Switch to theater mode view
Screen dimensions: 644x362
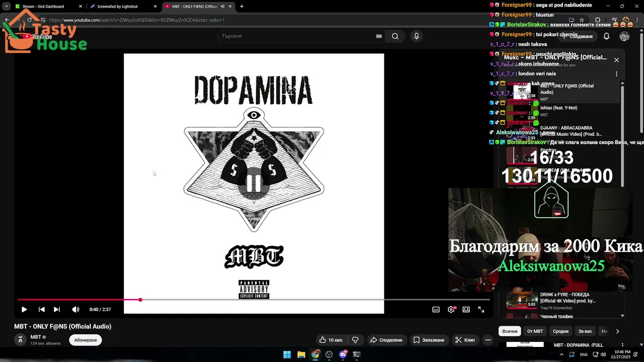[x=466, y=310]
